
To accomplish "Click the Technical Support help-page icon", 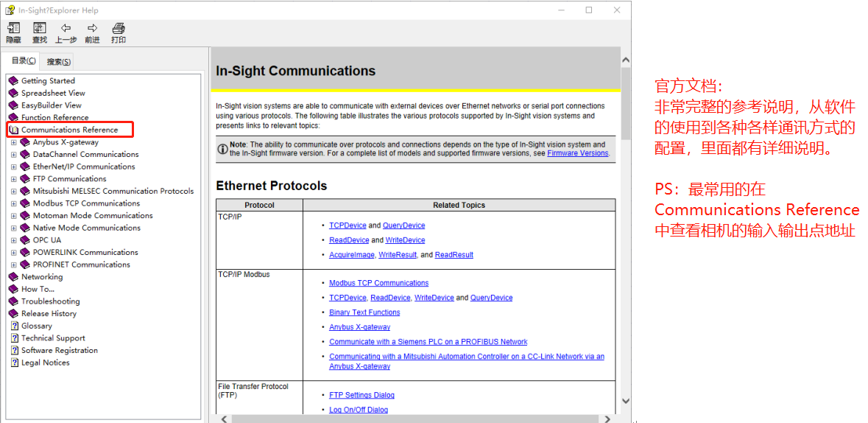I will (x=15, y=338).
